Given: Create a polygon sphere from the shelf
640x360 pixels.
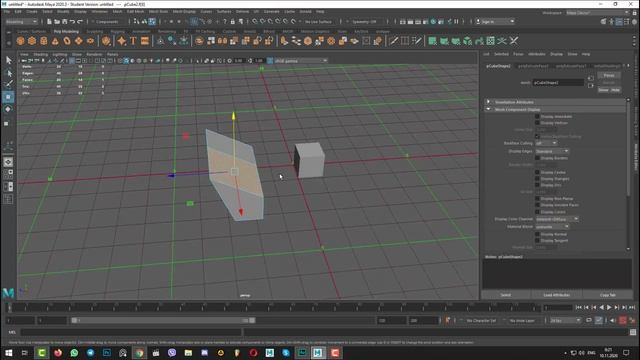Looking at the screenshot, I should click(x=20, y=41).
